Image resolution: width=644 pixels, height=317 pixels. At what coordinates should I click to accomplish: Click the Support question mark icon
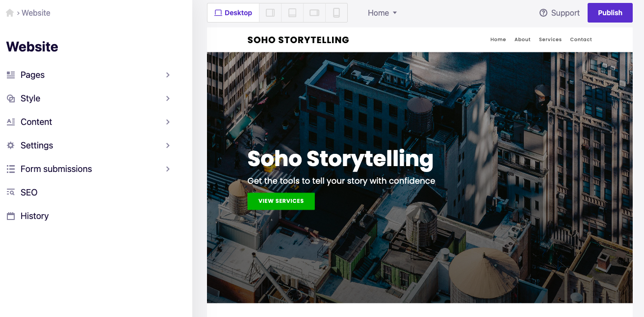(x=543, y=13)
